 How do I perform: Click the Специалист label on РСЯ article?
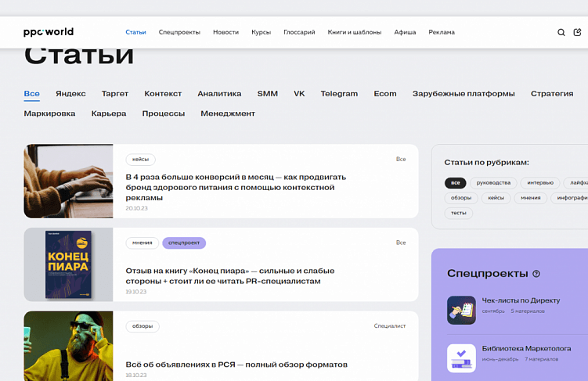point(390,326)
